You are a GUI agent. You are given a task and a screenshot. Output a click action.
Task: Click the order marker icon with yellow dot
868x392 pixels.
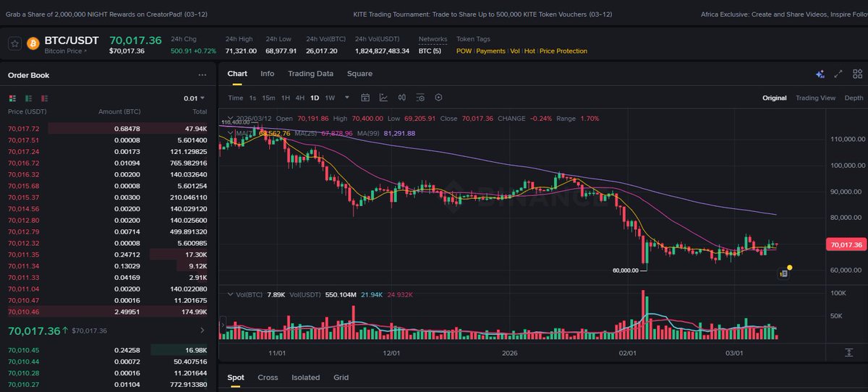tap(784, 273)
